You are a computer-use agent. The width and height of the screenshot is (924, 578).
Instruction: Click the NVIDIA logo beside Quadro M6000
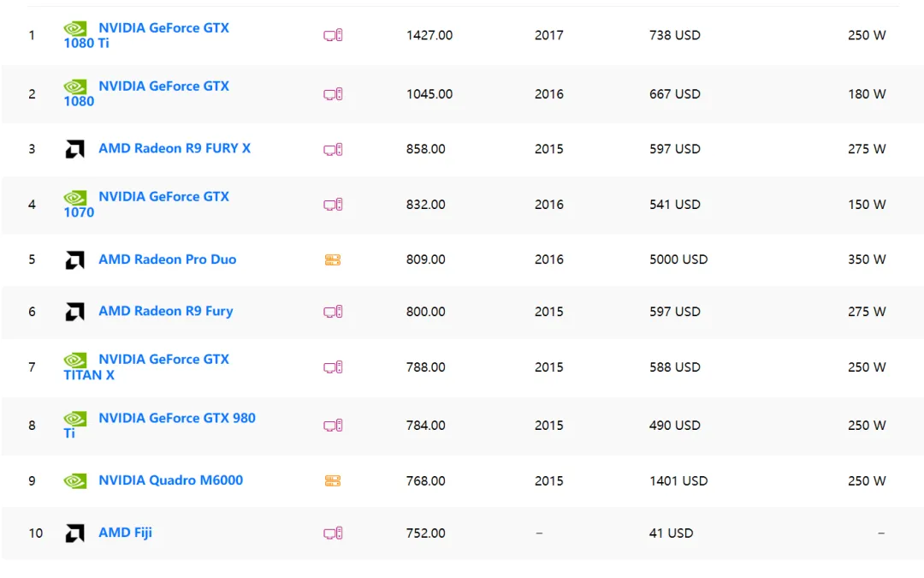[74, 480]
